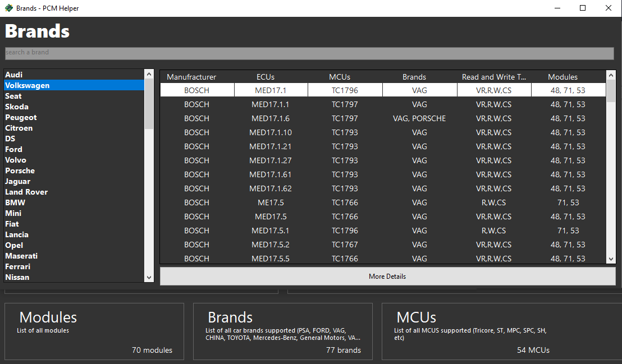Select the MED17.5 ECU cell
622x364 pixels.
coord(271,216)
